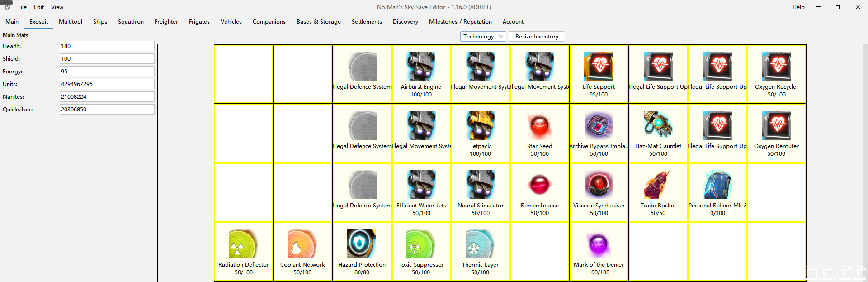
Task: Select the Hazard Protection shield icon
Action: point(362,244)
